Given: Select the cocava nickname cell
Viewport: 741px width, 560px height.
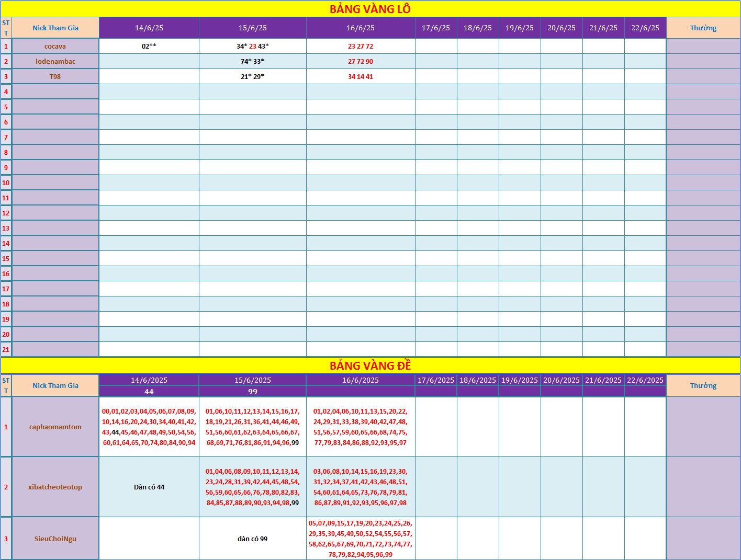Looking at the screenshot, I should pyautogui.click(x=55, y=46).
